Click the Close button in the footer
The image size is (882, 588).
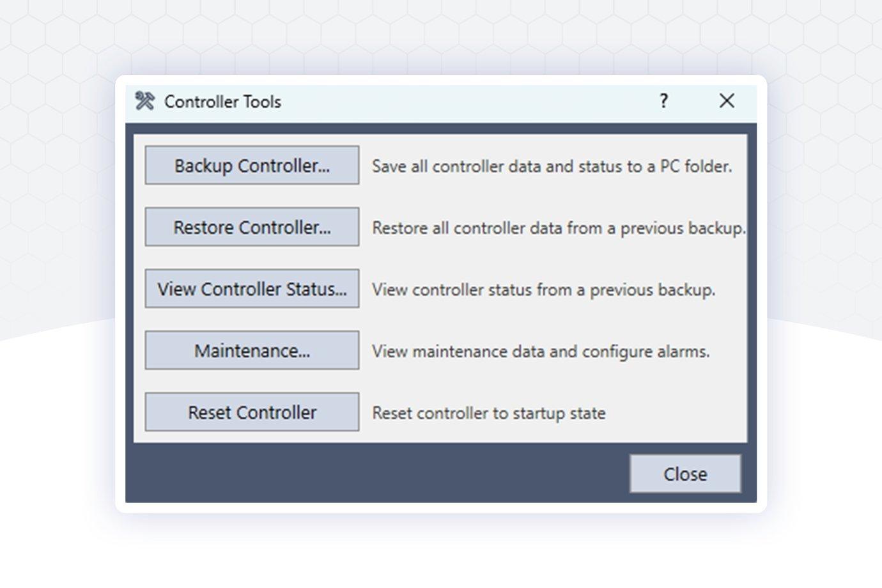pos(685,474)
